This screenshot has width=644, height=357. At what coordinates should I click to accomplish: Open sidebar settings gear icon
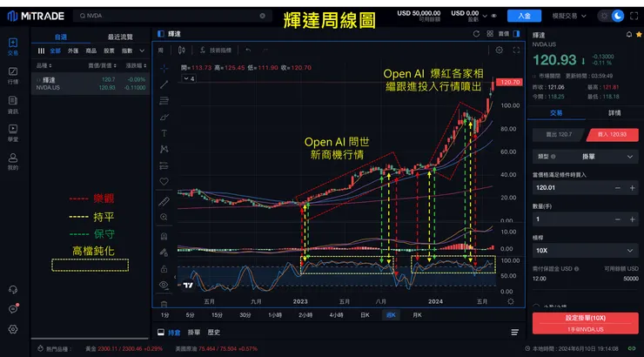coord(13,329)
